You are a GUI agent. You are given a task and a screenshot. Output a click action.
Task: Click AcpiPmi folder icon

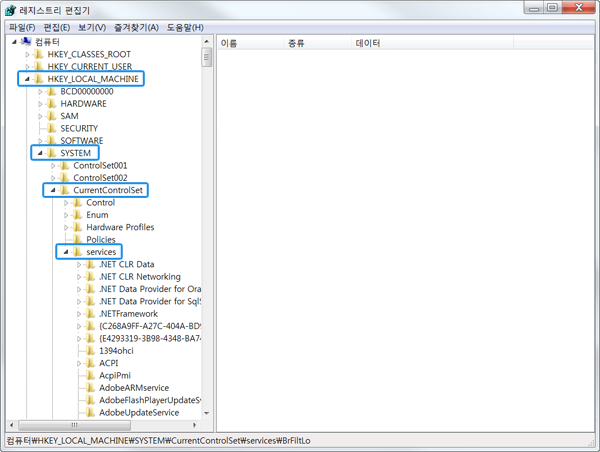pyautogui.click(x=90, y=375)
